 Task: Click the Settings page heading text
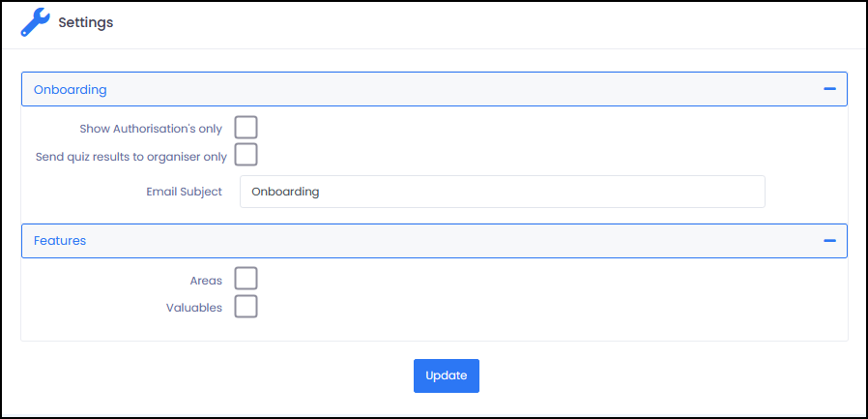[85, 22]
